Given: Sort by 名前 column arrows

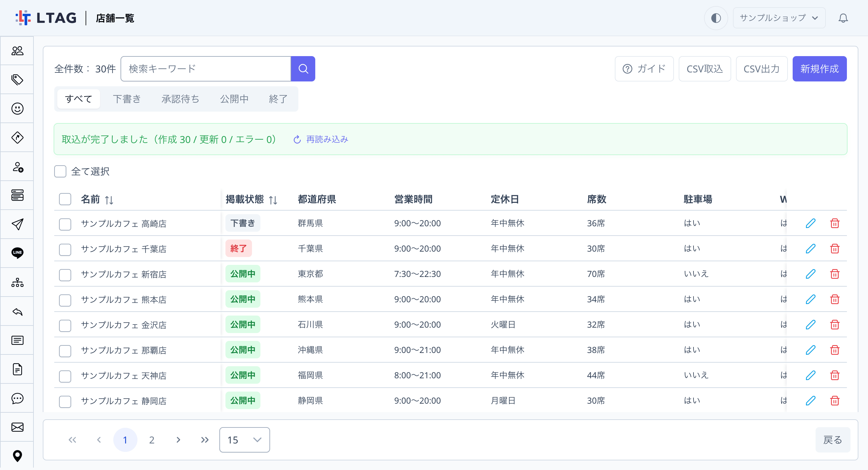Looking at the screenshot, I should coord(109,200).
